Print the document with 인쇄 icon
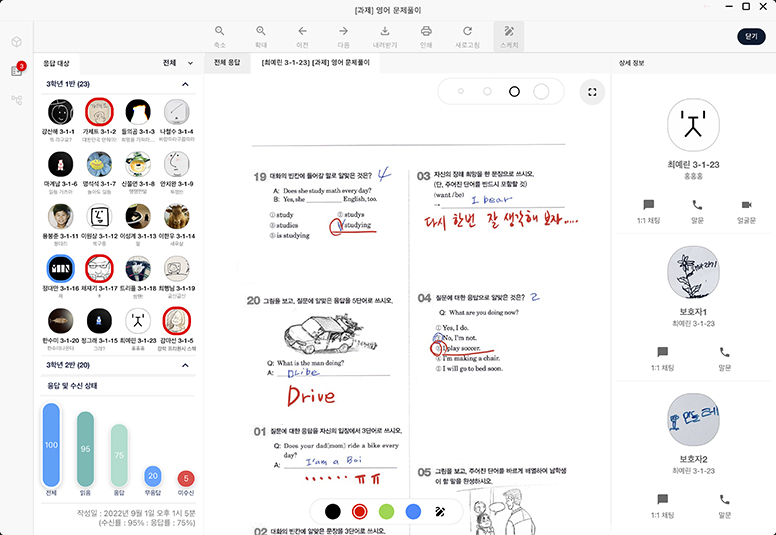This screenshot has height=535, width=776. [x=426, y=36]
